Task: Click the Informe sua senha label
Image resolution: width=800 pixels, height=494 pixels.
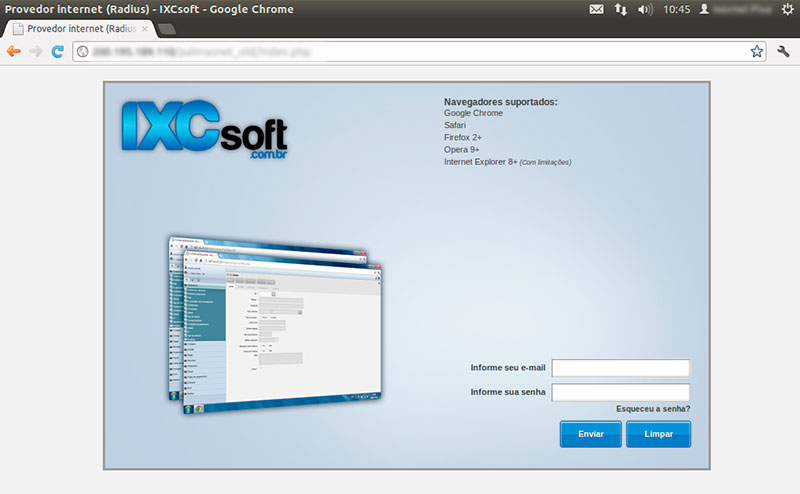Action: (x=508, y=392)
